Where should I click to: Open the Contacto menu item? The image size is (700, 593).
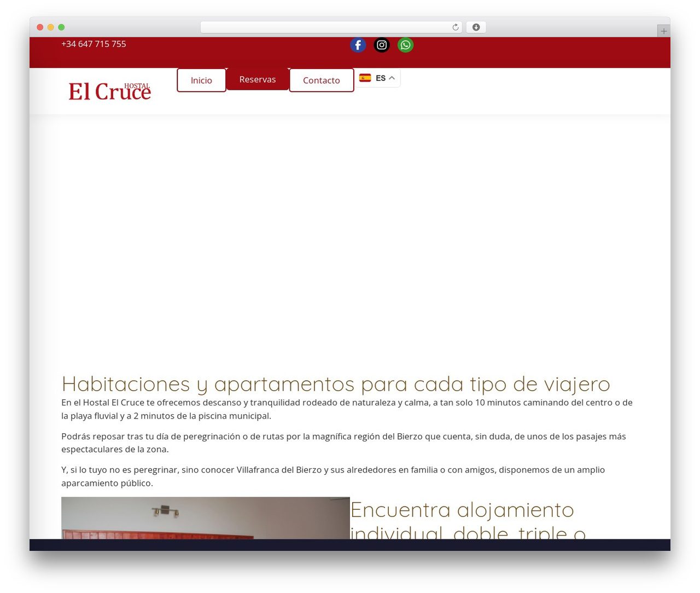point(322,80)
